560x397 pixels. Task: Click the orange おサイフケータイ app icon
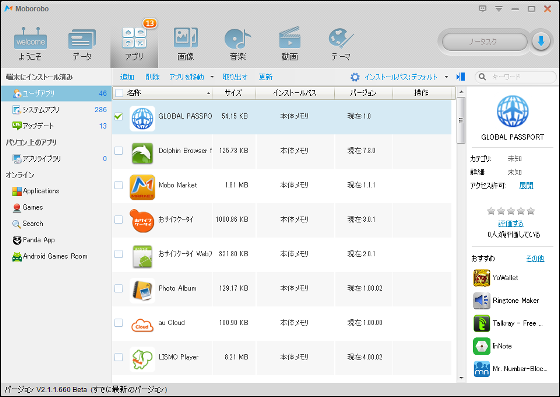click(142, 221)
